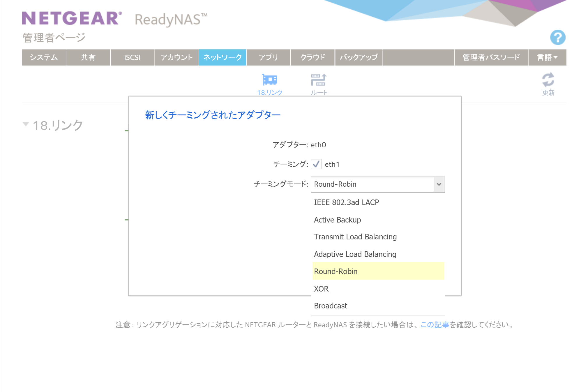This screenshot has width=588, height=392.
Task: Select Transmit Load Balancing option
Action: (x=355, y=237)
